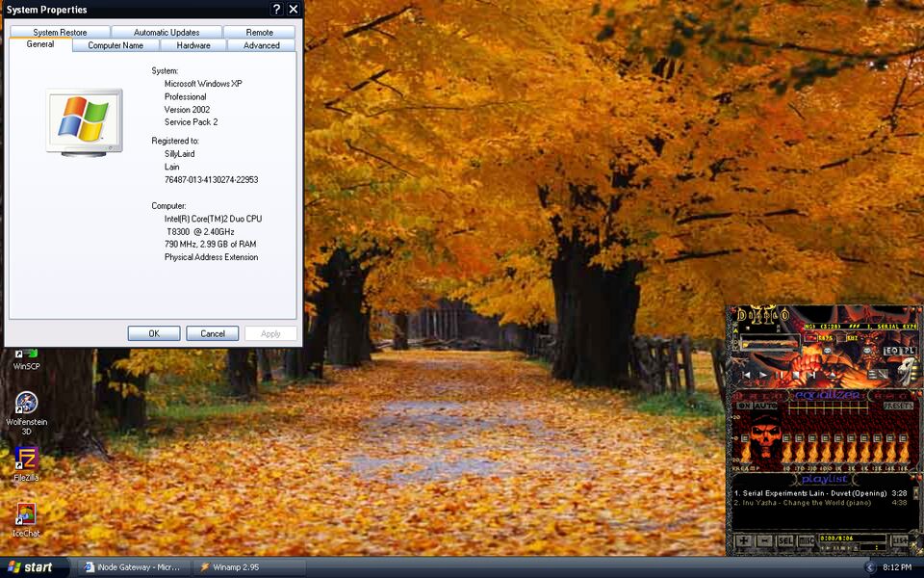Screen dimensions: 924x578
Task: Click the System Properties help question mark
Action: [x=276, y=9]
